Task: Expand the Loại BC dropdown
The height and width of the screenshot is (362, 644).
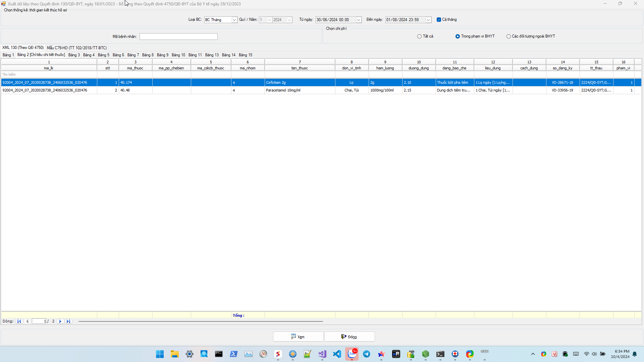Action: tap(234, 20)
